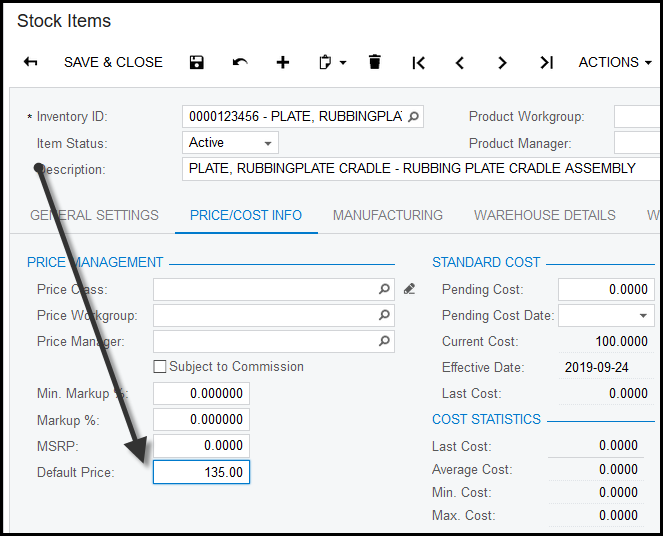Open the Item Status dropdown
The image size is (663, 536).
tap(267, 143)
